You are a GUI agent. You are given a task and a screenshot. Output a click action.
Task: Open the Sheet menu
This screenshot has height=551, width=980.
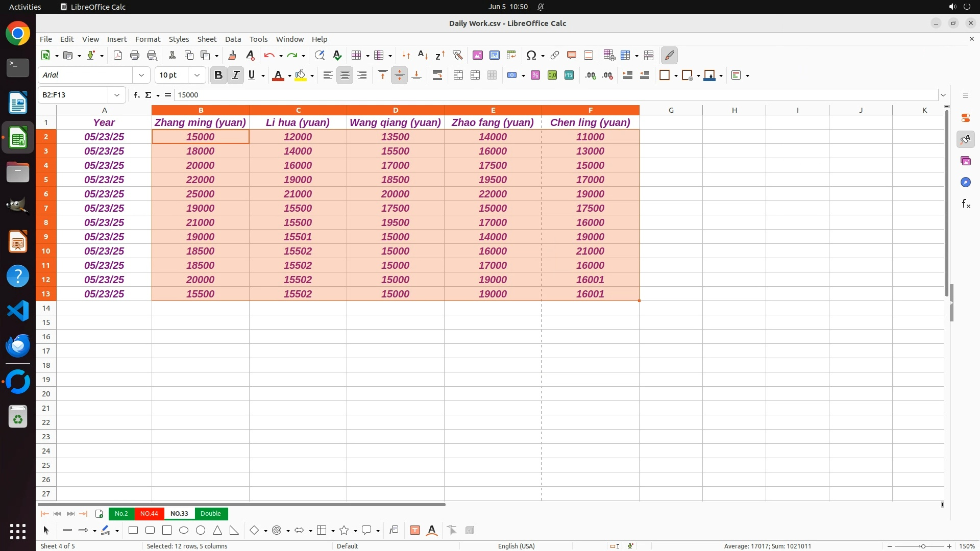click(207, 39)
